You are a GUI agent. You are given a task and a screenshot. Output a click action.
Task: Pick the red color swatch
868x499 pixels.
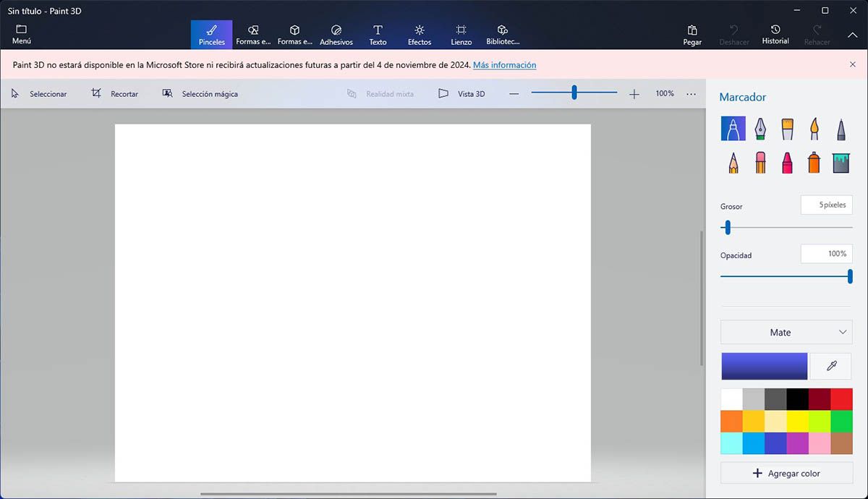(841, 400)
